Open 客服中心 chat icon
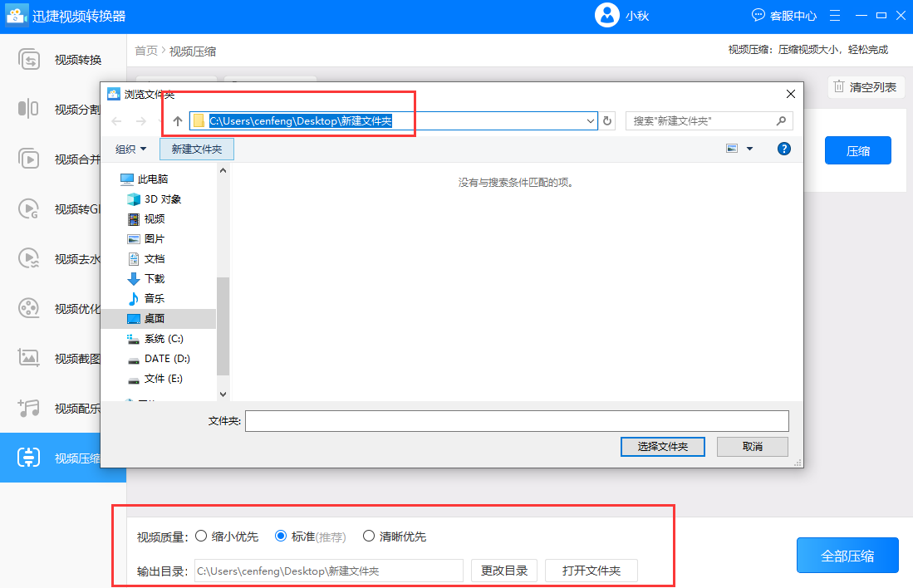This screenshot has height=588, width=913. (758, 15)
